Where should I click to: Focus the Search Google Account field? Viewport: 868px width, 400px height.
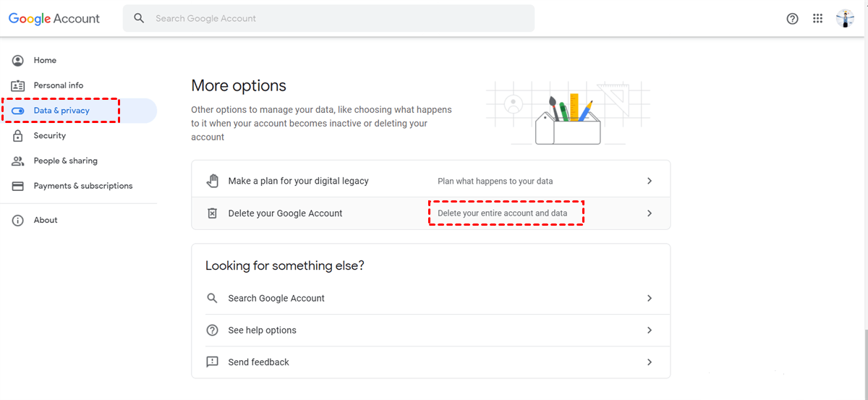[340, 19]
